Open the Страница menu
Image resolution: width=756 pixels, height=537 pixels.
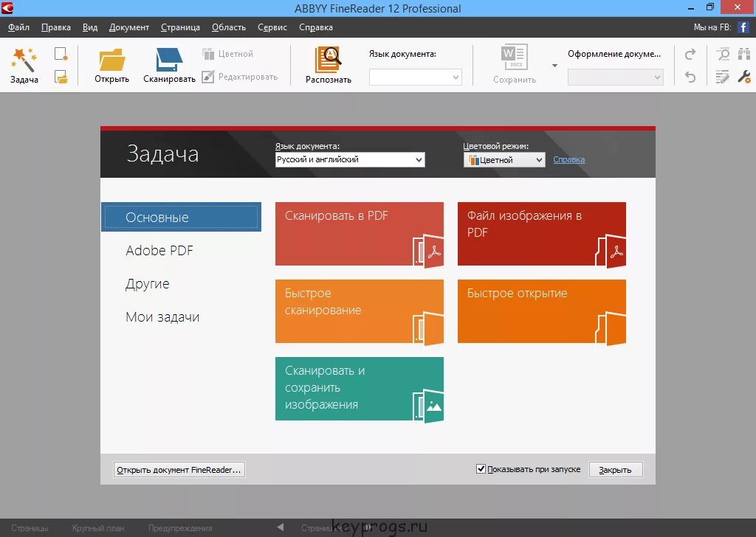(x=180, y=27)
